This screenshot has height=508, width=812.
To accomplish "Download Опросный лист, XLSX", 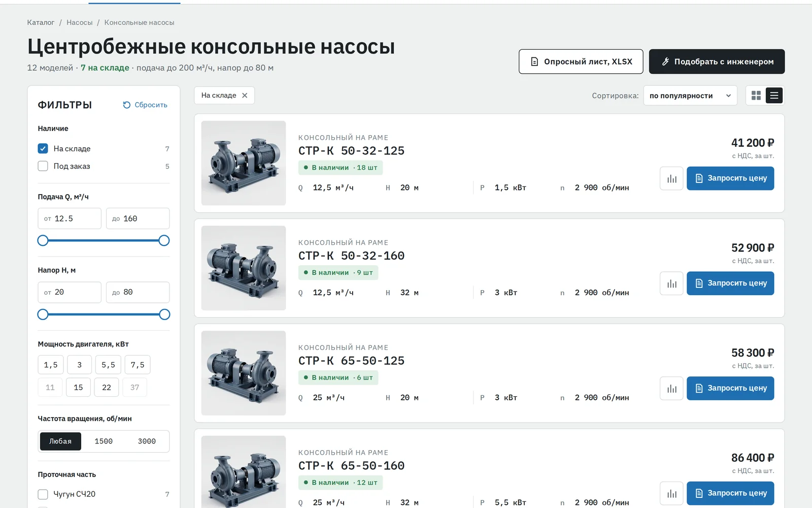I will 581,61.
